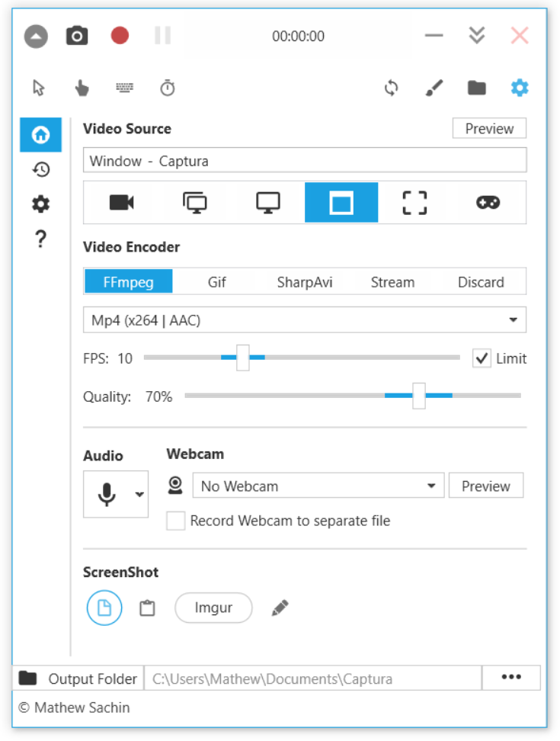Toggle keystroke display keyboard icon

pyautogui.click(x=125, y=88)
